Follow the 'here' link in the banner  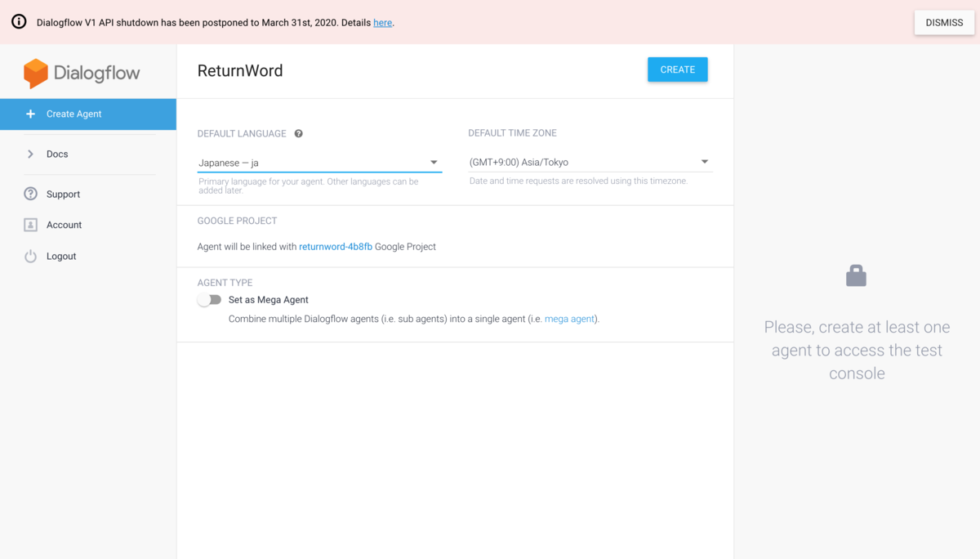click(x=382, y=23)
